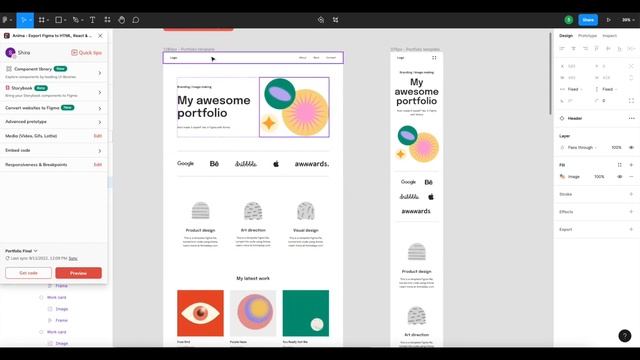
Task: Click Shira's purple profile avatar in Anima
Action: click(x=10, y=53)
